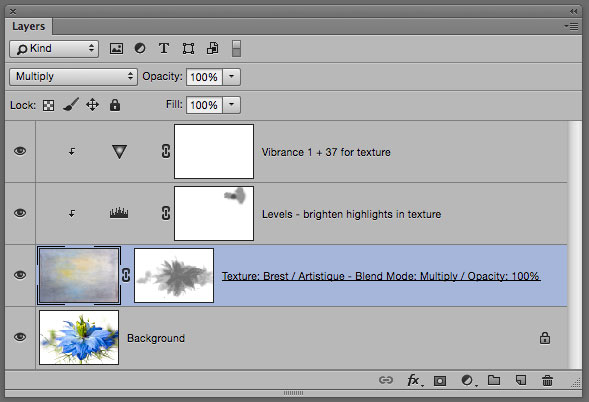589x402 pixels.
Task: Create a new layer group folder
Action: 494,380
